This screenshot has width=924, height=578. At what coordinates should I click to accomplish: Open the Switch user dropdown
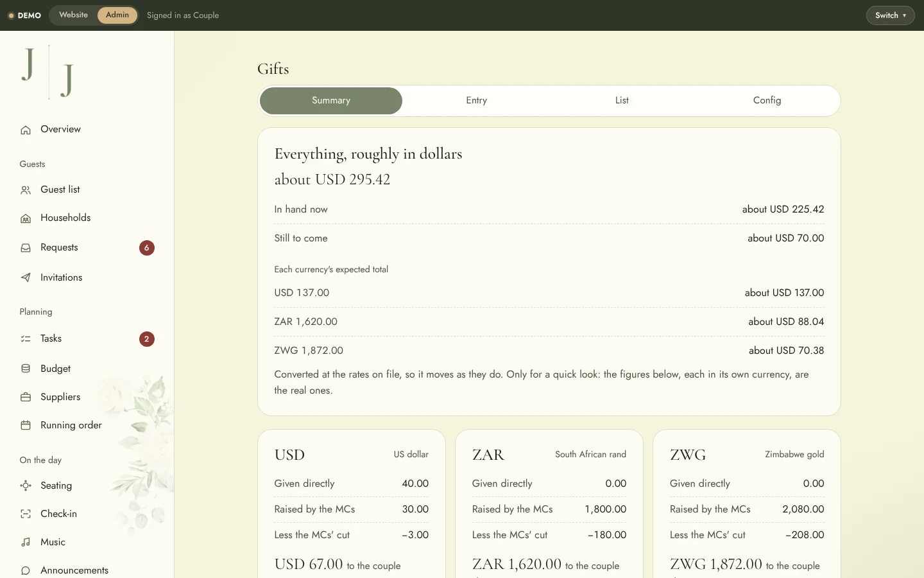890,15
